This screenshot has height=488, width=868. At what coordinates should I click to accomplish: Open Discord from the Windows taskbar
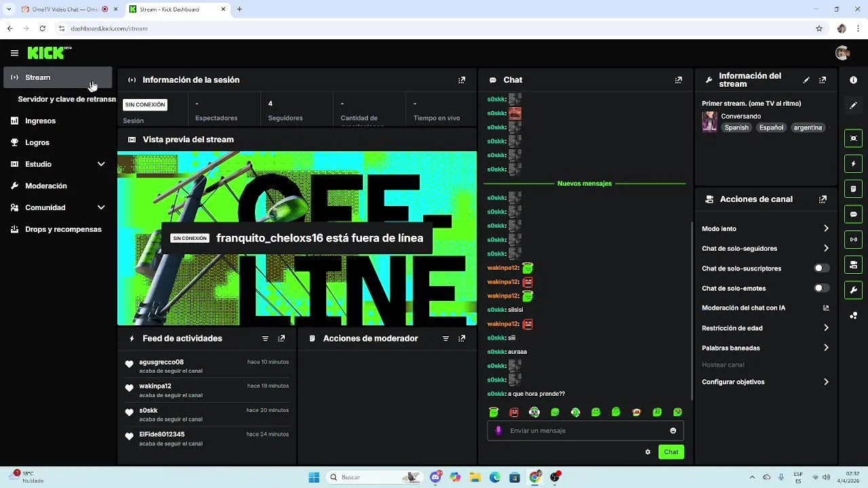pyautogui.click(x=435, y=477)
